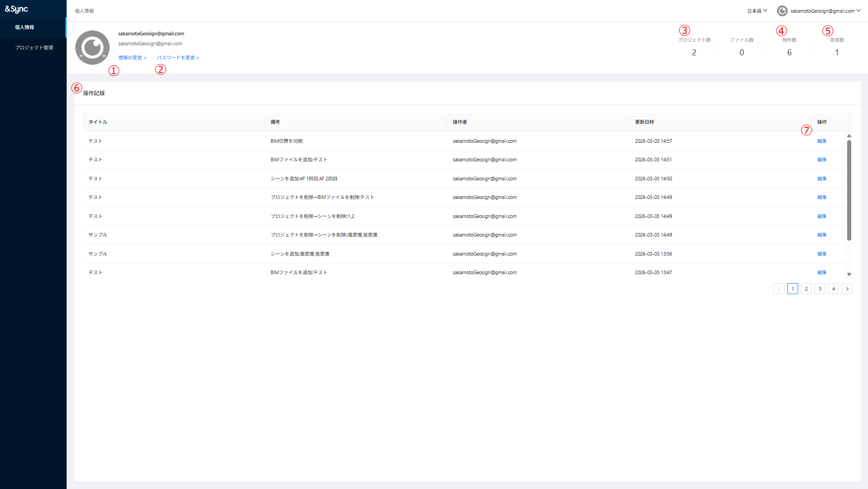
Task: Click the table scrollbar up arrow
Action: [x=849, y=136]
